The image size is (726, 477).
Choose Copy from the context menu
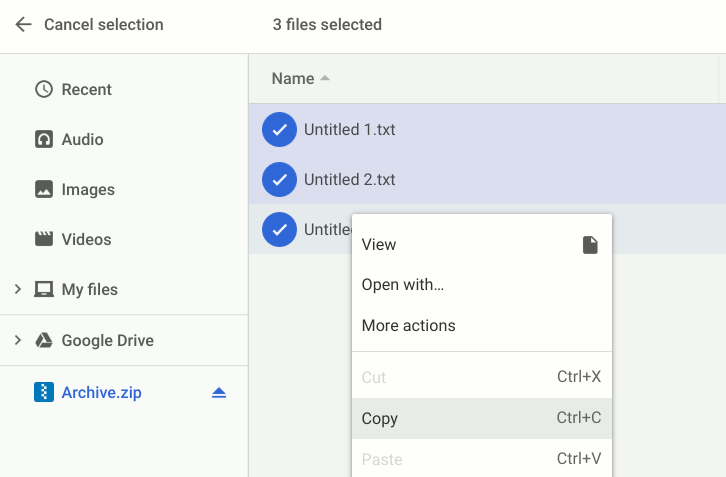click(380, 418)
